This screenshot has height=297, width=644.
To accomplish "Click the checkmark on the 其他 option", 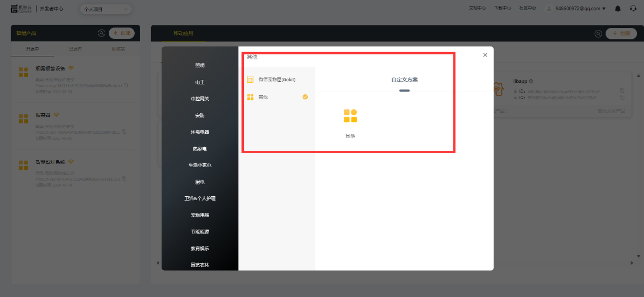I will tap(305, 97).
